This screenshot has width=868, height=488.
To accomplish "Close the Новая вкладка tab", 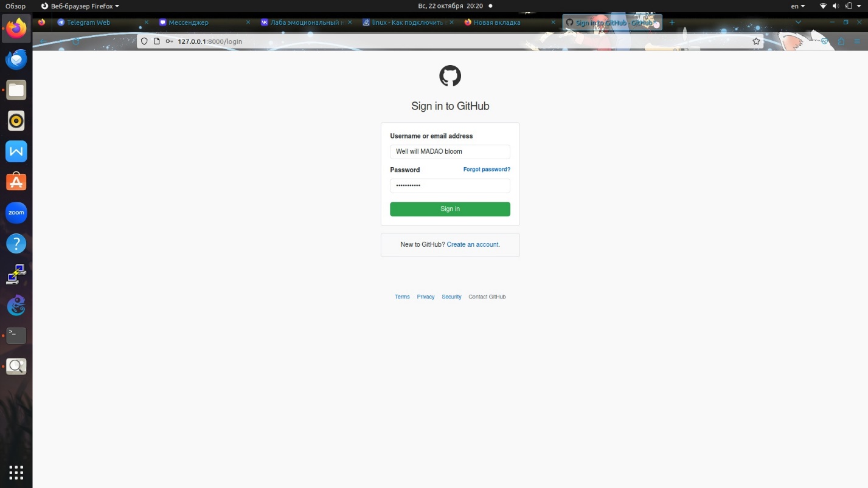I will pos(553,22).
